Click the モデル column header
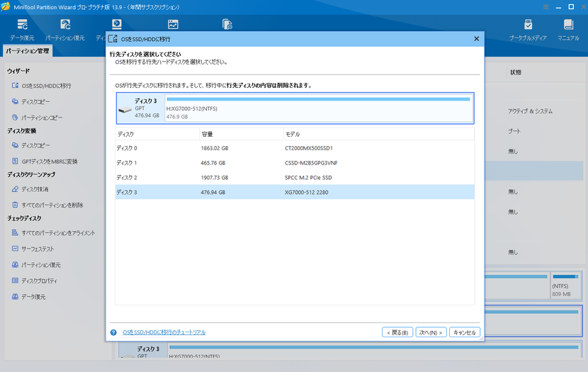588x372 pixels. tap(379, 134)
